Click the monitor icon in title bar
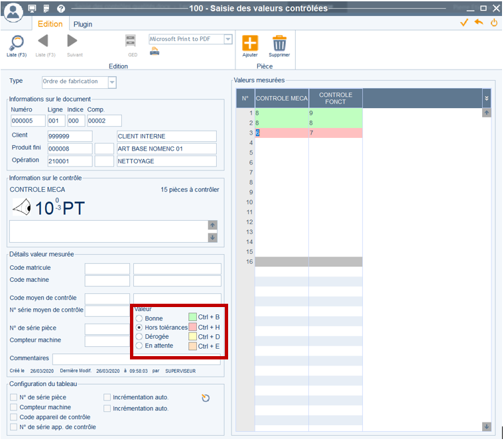This screenshot has width=504, height=445. click(x=32, y=9)
